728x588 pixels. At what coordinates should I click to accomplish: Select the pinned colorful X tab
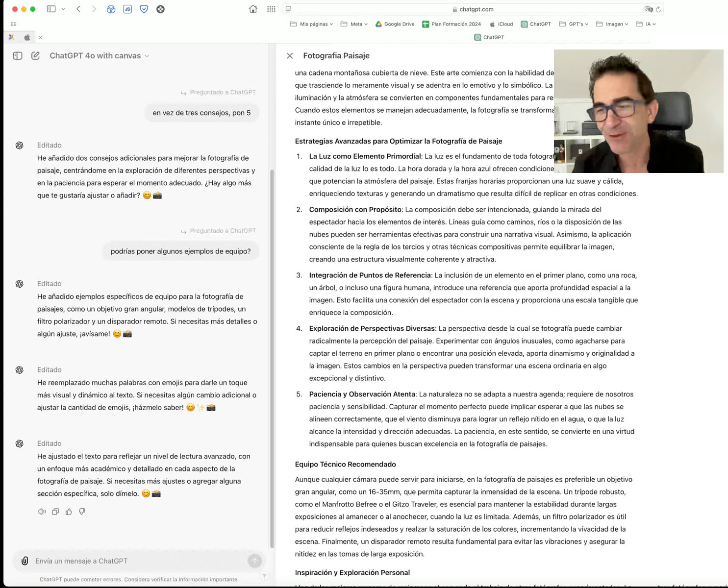coord(11,37)
